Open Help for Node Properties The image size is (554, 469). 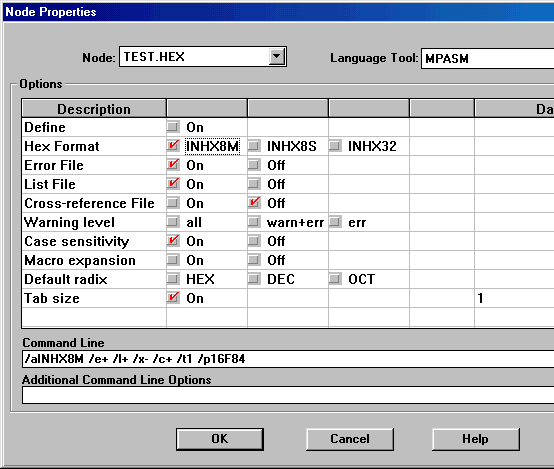pyautogui.click(x=476, y=439)
